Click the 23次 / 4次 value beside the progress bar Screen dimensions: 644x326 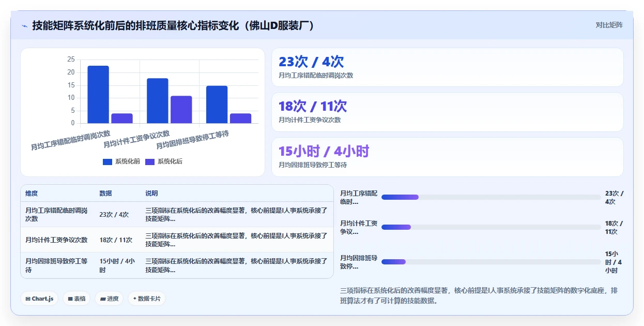point(615,198)
